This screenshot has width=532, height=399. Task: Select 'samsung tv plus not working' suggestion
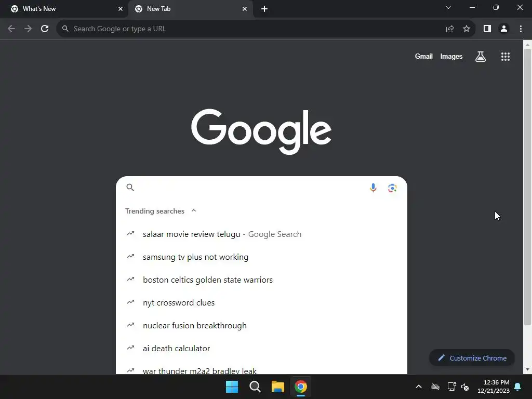click(x=262, y=257)
